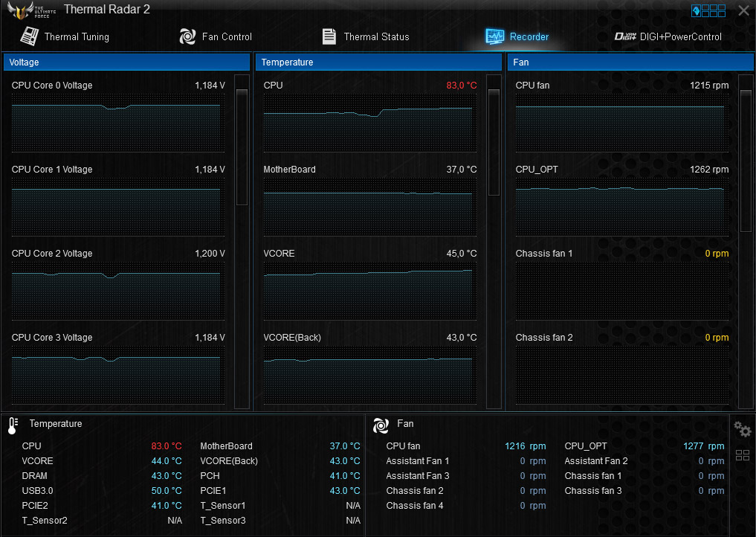Click the thermometer icon in bottom panel
This screenshot has height=537, width=756.
(13, 426)
